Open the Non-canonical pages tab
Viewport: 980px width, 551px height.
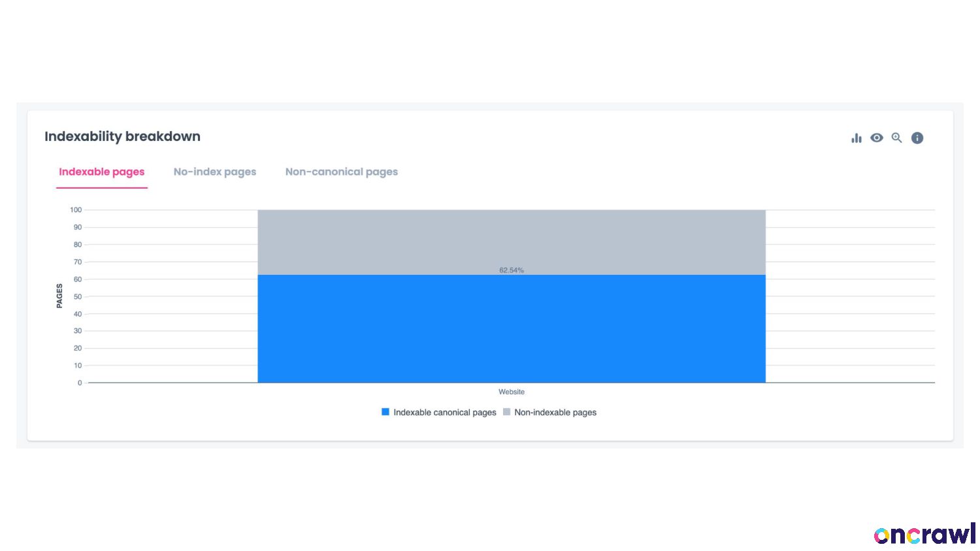click(341, 172)
